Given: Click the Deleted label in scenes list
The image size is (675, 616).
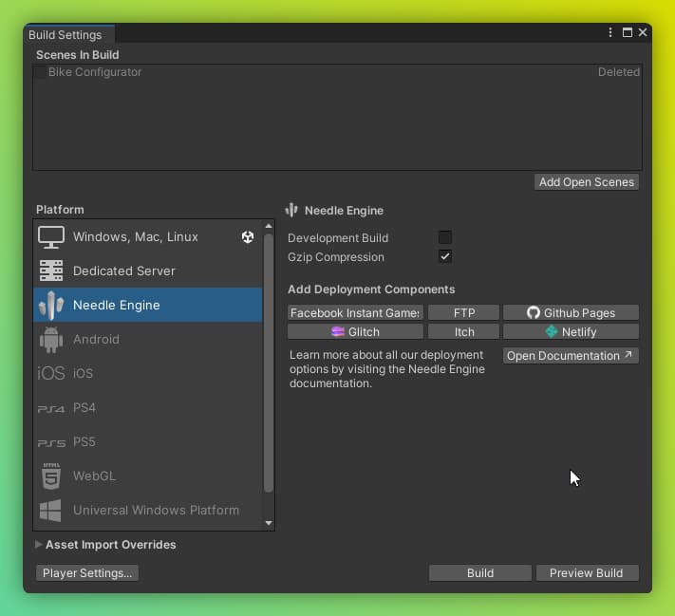Looking at the screenshot, I should click(619, 72).
